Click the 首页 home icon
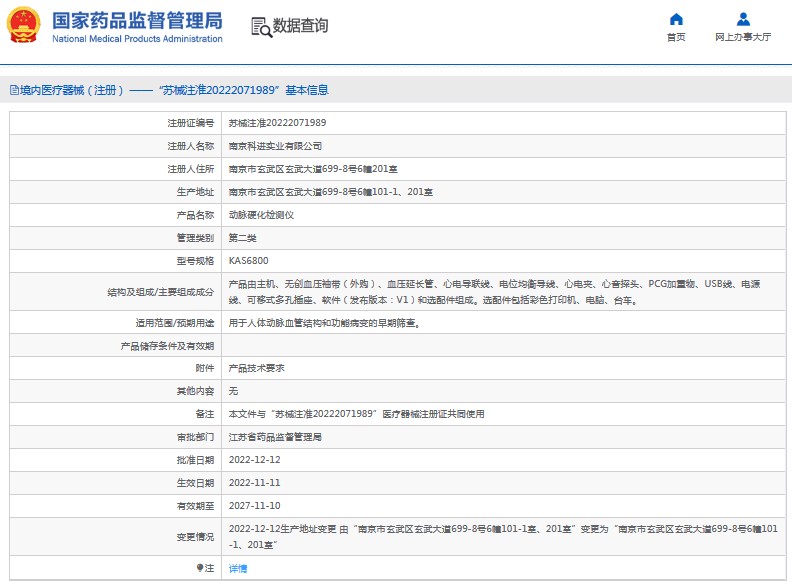 click(x=676, y=19)
